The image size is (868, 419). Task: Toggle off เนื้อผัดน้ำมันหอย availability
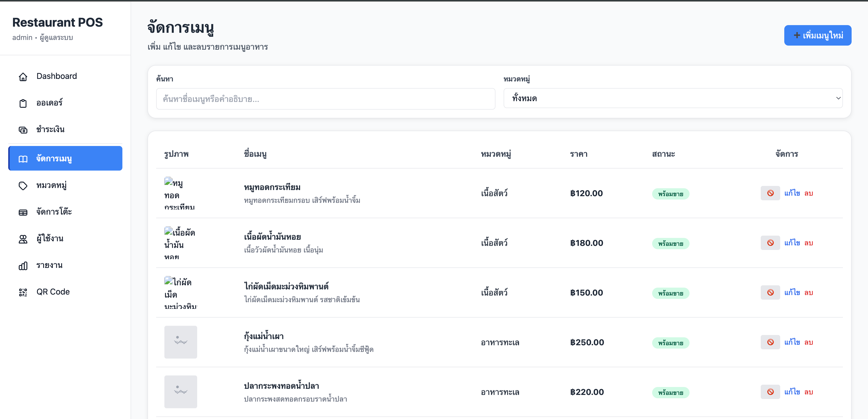(x=770, y=243)
